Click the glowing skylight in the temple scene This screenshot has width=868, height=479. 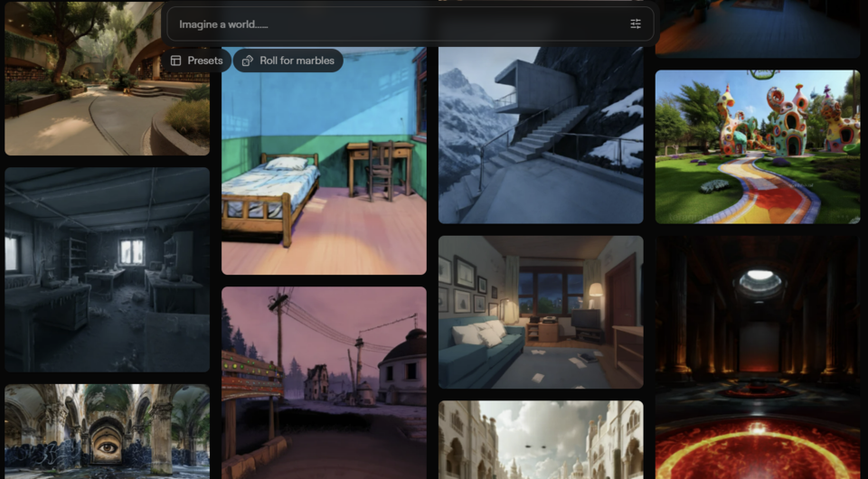click(759, 278)
